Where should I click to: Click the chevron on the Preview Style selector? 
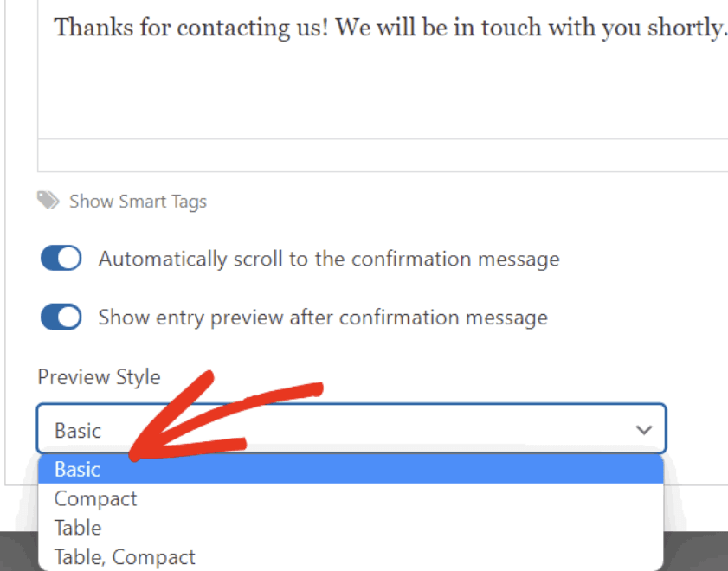643,428
